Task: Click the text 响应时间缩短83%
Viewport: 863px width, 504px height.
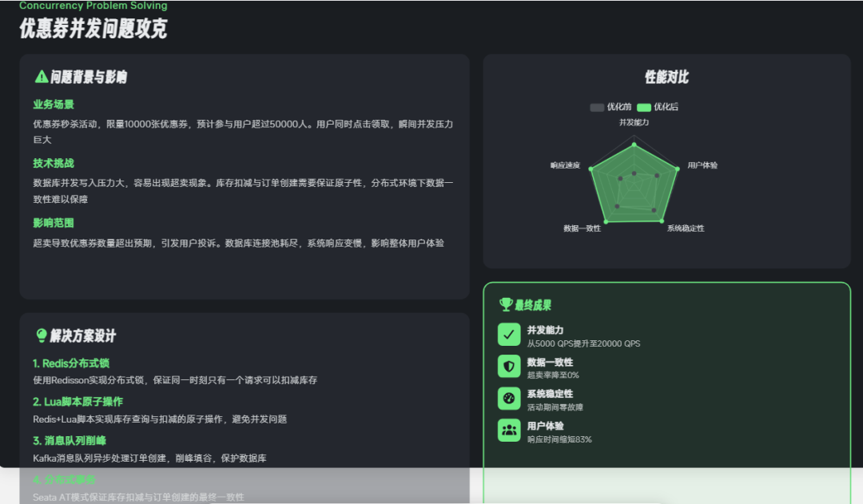Action: click(559, 439)
